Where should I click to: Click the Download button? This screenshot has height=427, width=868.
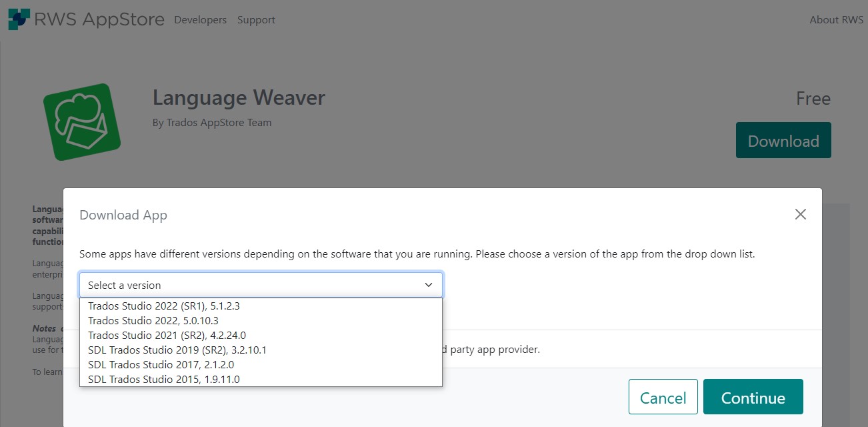pyautogui.click(x=783, y=140)
